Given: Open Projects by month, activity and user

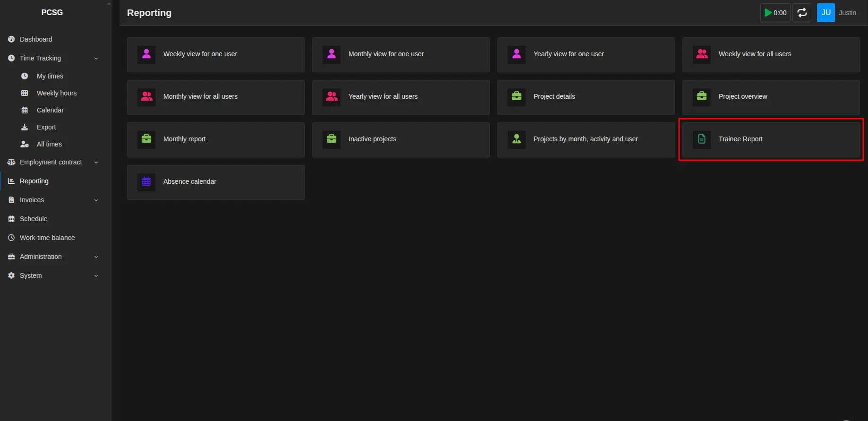Looking at the screenshot, I should (586, 140).
